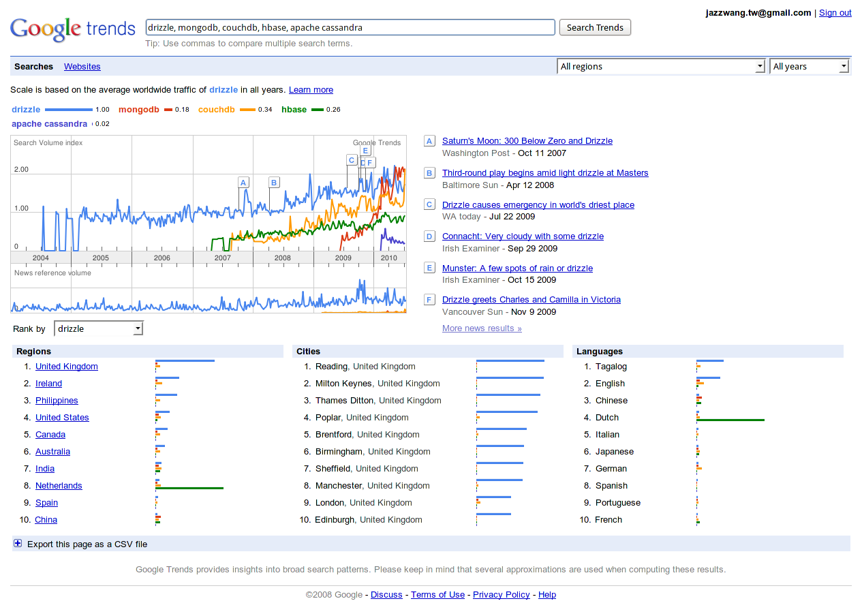Screen dimensions: 862x616
Task: Click the hbase legend label
Action: (x=294, y=110)
